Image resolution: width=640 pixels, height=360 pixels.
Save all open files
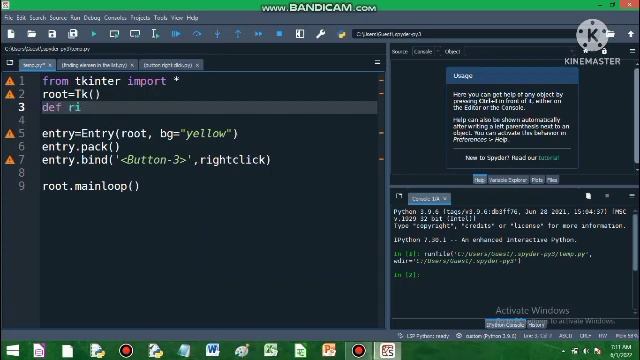(x=73, y=34)
